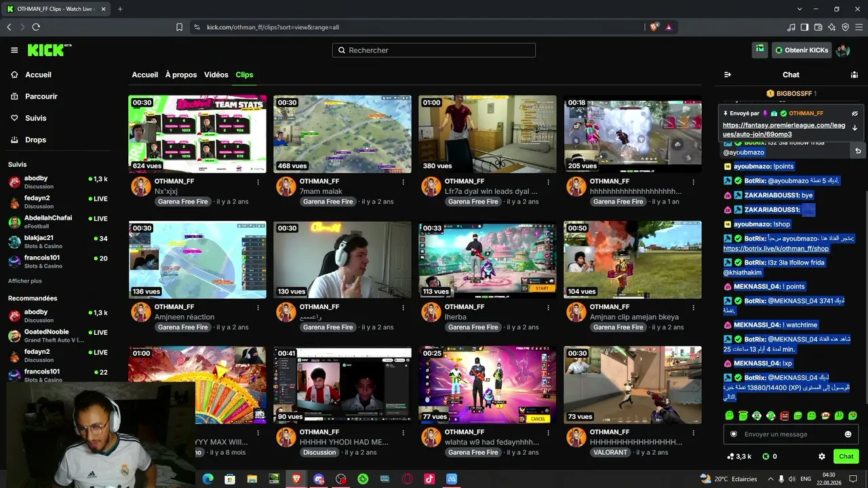Screen dimensions: 868x488
Task: Click the Obtenir KICKs button
Action: click(802, 50)
